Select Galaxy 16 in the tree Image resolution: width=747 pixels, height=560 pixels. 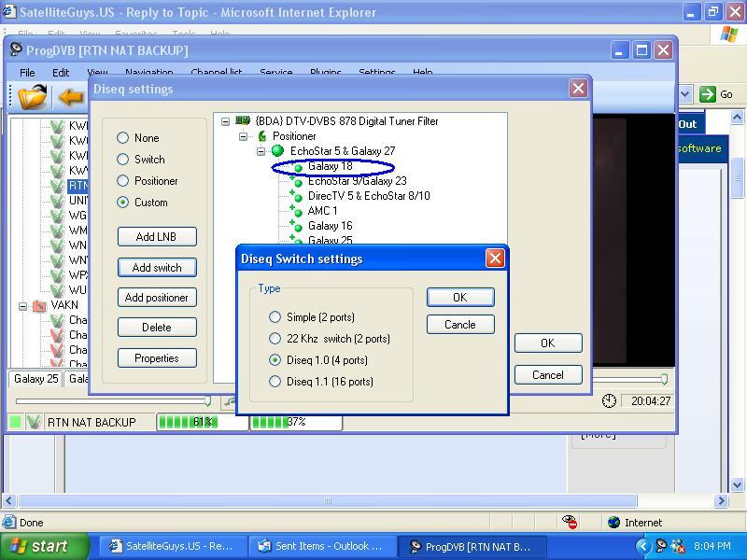331,226
